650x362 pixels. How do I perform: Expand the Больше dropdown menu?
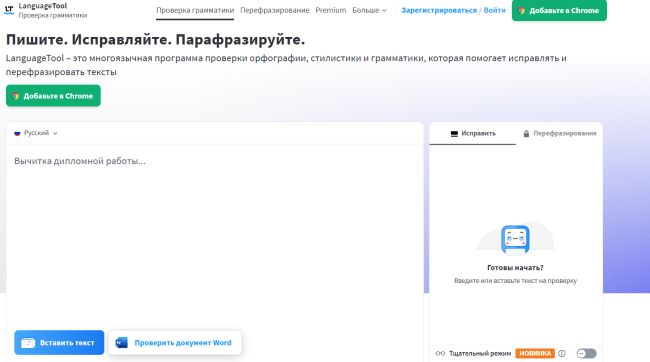click(x=369, y=10)
